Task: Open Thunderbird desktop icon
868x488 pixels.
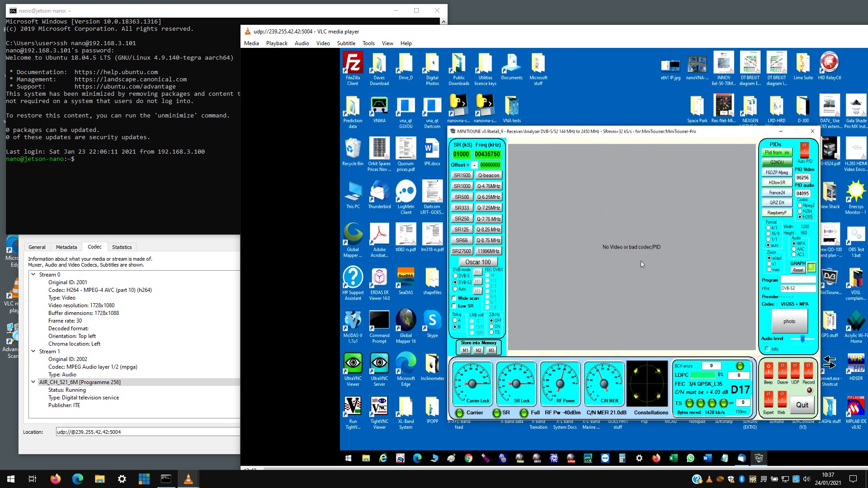Action: [x=379, y=195]
